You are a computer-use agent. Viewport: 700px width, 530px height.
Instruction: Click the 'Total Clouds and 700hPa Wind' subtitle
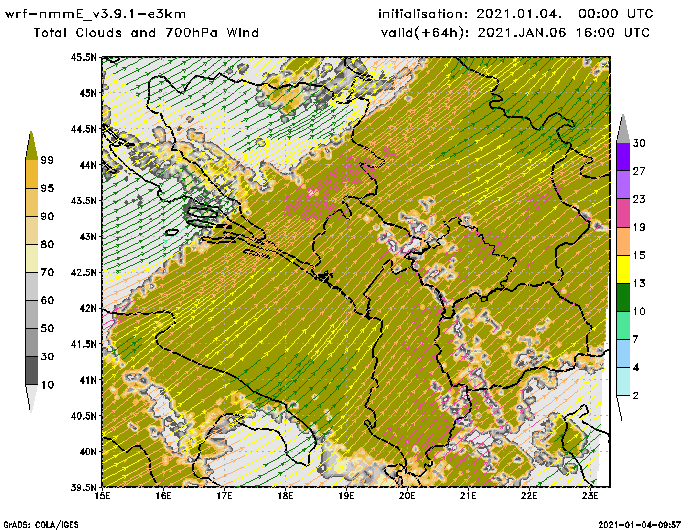pos(146,33)
